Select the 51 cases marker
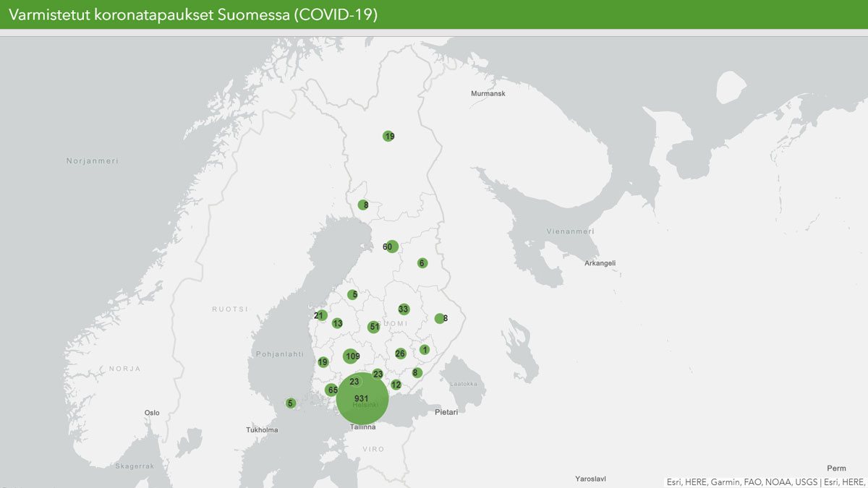Viewport: 868px width, 488px height. point(374,327)
